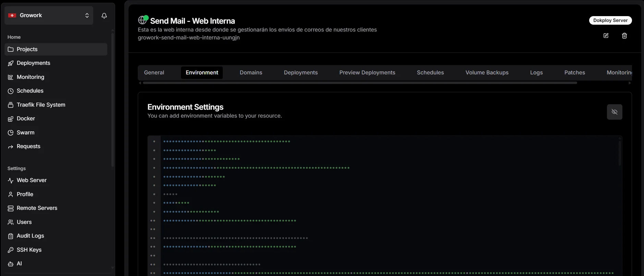Screen dimensions: 644x276
Task: Open the Domains tab
Action: pos(251,73)
